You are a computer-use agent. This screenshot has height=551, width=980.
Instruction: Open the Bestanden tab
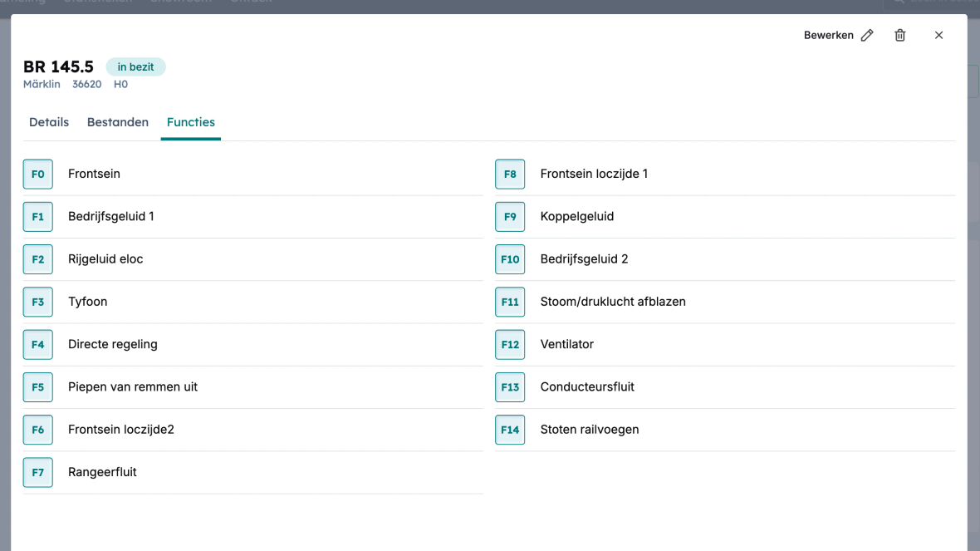[x=118, y=122]
